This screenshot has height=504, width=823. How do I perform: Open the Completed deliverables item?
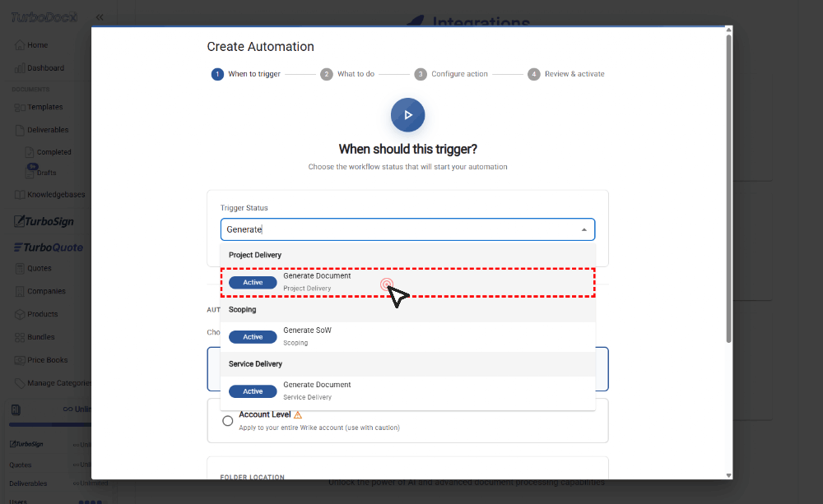[53, 152]
